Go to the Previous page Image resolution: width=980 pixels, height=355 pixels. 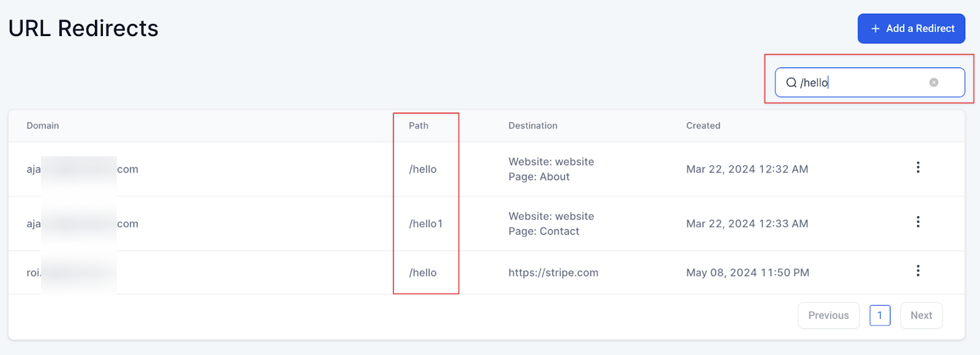[828, 315]
